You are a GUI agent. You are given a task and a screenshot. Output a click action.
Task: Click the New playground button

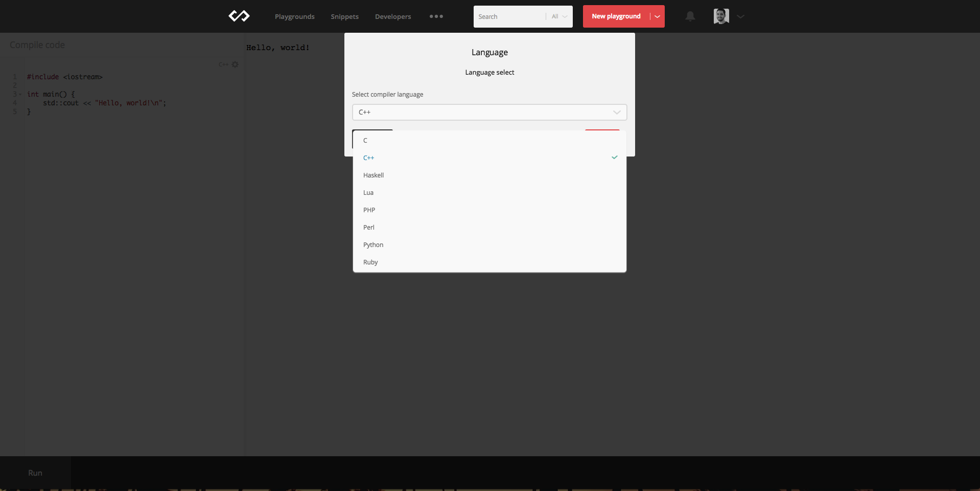click(616, 16)
